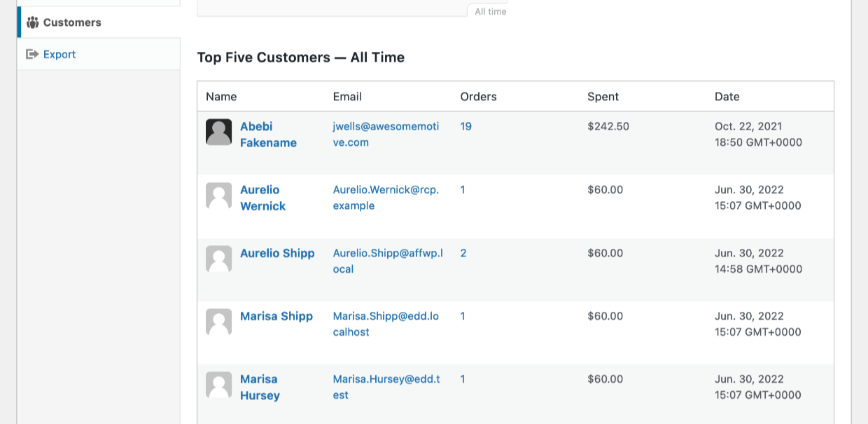Viewport: 868px width, 424px height.
Task: Click Marisa Shipp's avatar image
Action: [x=218, y=322]
